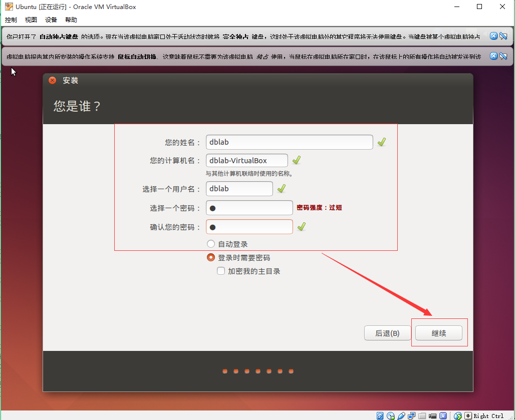This screenshot has height=420, width=515.
Task: Close the Ubuntu installer with red X
Action: pos(52,81)
